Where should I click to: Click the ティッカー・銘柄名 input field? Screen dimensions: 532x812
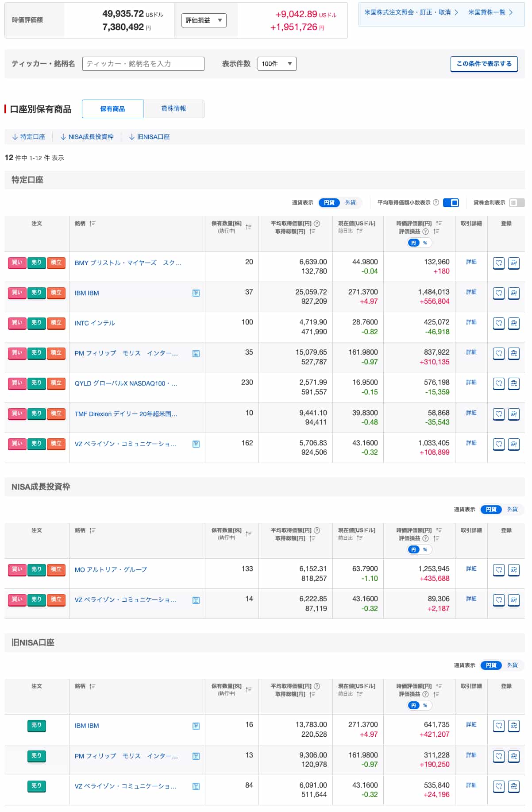click(143, 64)
